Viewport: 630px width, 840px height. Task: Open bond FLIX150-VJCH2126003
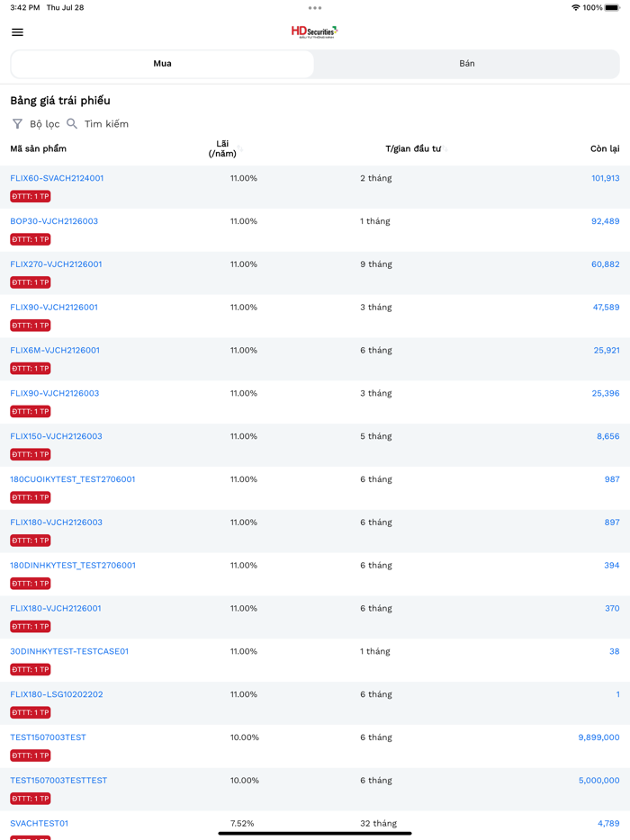(x=57, y=436)
